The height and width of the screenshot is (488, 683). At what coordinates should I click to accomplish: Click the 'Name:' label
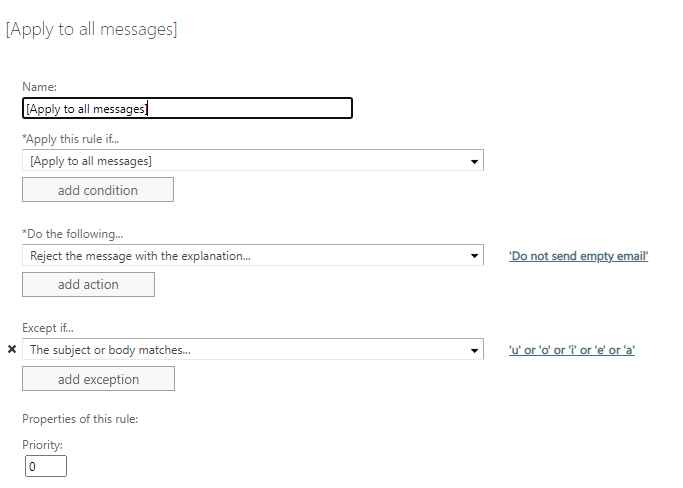pos(39,87)
